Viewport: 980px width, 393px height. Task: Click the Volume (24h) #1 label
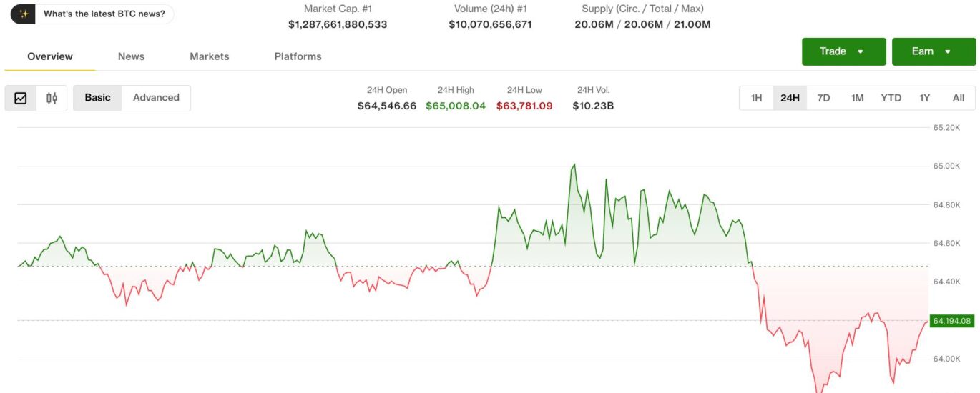[x=490, y=9]
